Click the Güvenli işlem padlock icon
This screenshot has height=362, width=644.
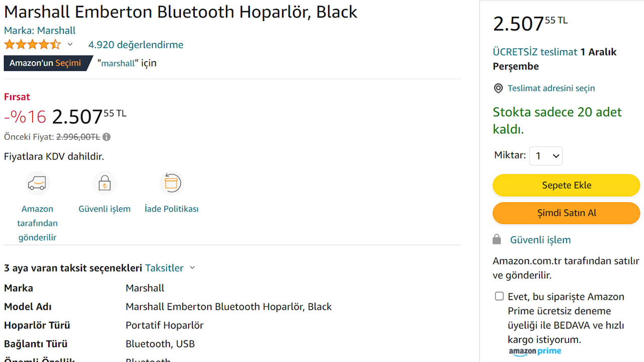tap(104, 183)
